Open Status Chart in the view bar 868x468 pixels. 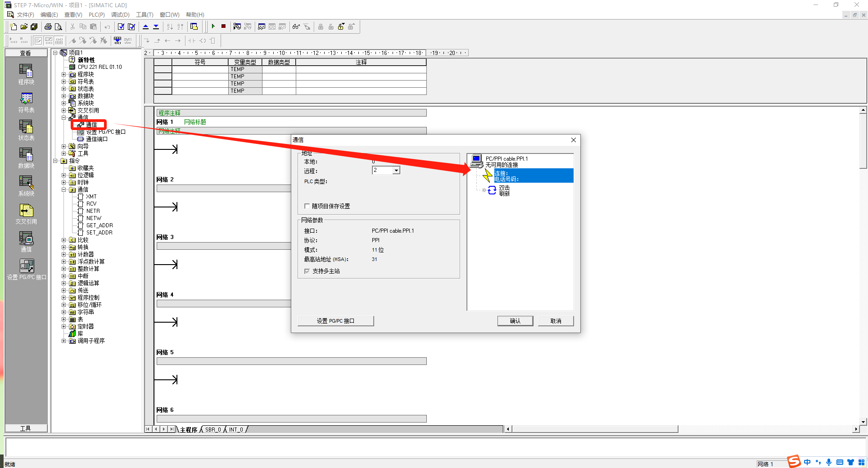pos(26,130)
